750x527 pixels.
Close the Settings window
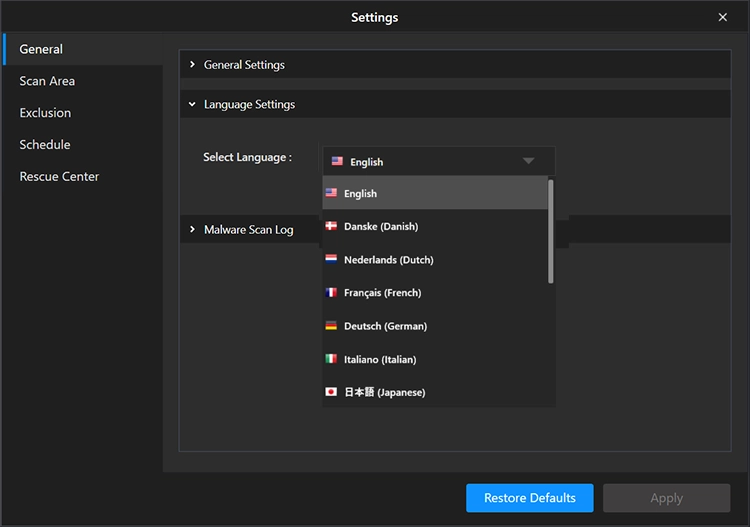pyautogui.click(x=723, y=17)
